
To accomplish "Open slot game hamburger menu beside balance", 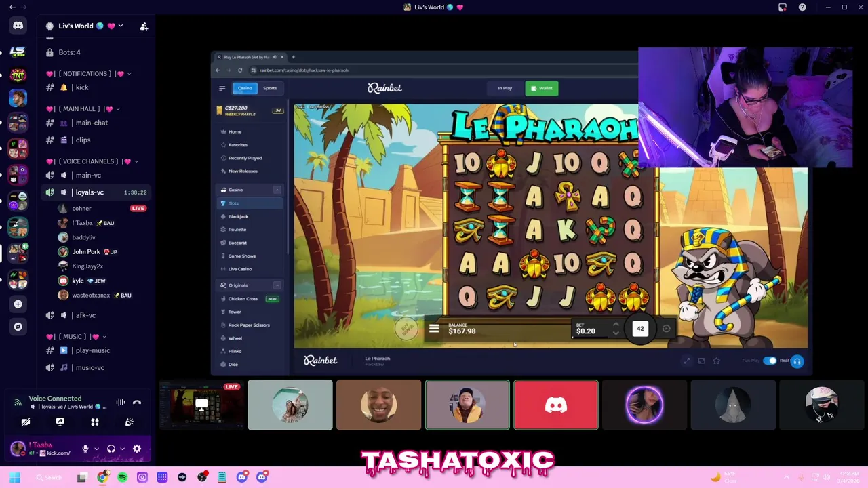I will click(434, 329).
